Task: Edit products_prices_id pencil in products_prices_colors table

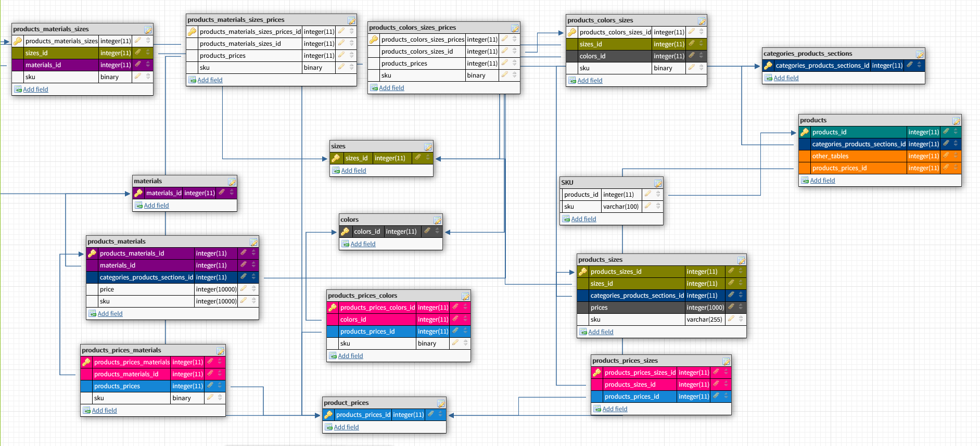Action: [455, 331]
